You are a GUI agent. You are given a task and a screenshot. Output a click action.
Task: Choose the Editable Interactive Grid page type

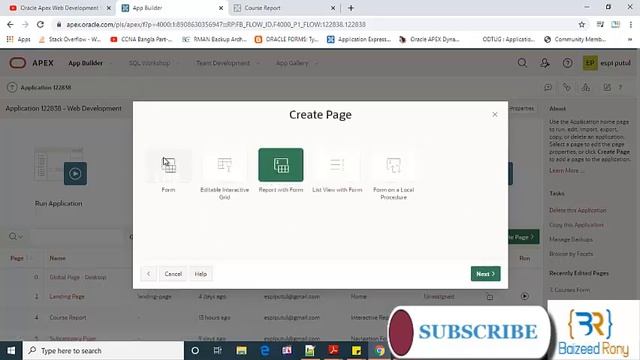(224, 165)
